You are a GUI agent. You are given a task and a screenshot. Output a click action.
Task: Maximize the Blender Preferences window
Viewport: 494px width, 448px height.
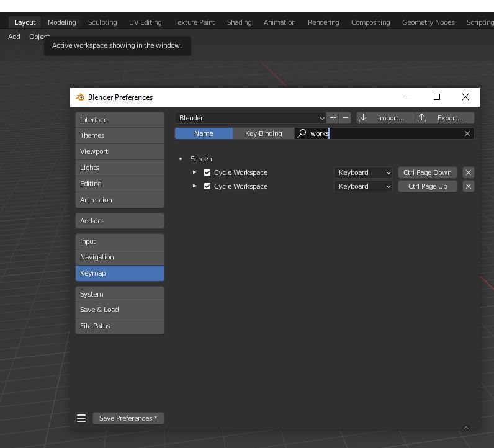(437, 97)
